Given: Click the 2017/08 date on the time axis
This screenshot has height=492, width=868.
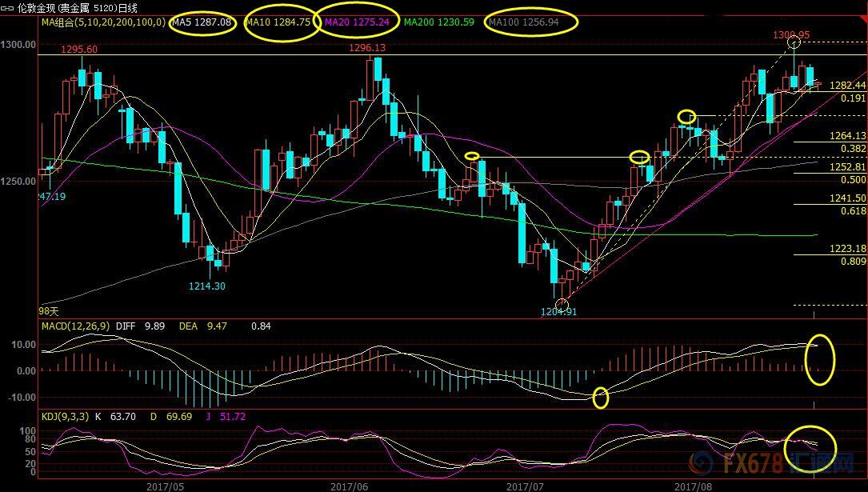Looking at the screenshot, I should 693,485.
